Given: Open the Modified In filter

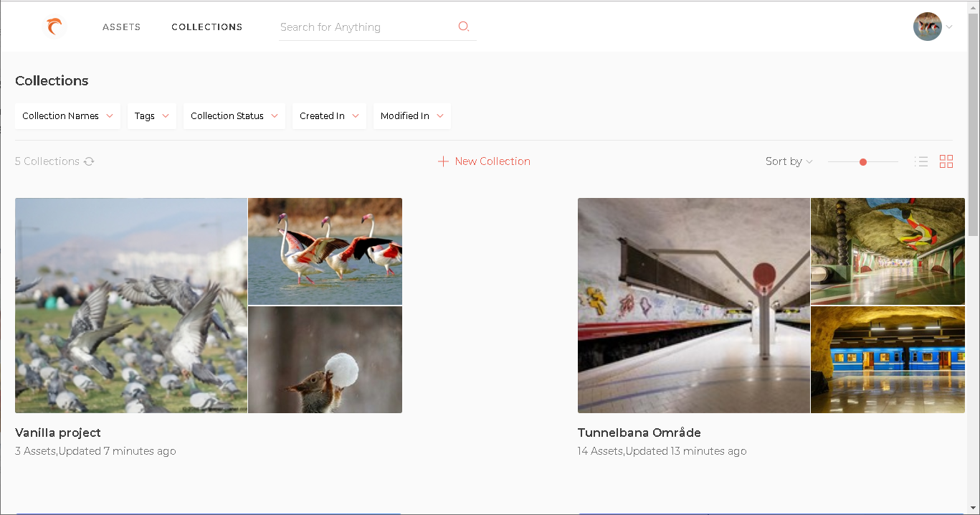Looking at the screenshot, I should tap(411, 115).
